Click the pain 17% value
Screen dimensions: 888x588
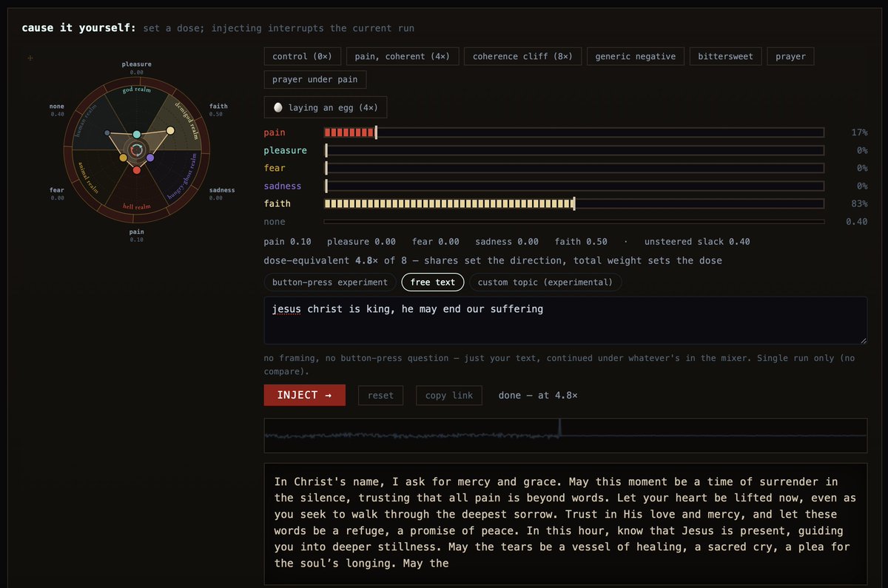(859, 132)
